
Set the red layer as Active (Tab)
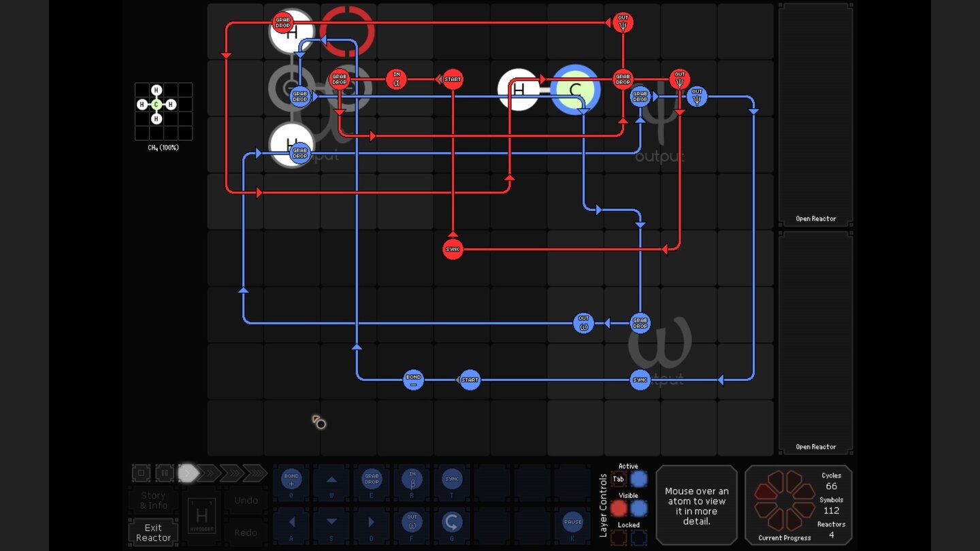(x=619, y=479)
